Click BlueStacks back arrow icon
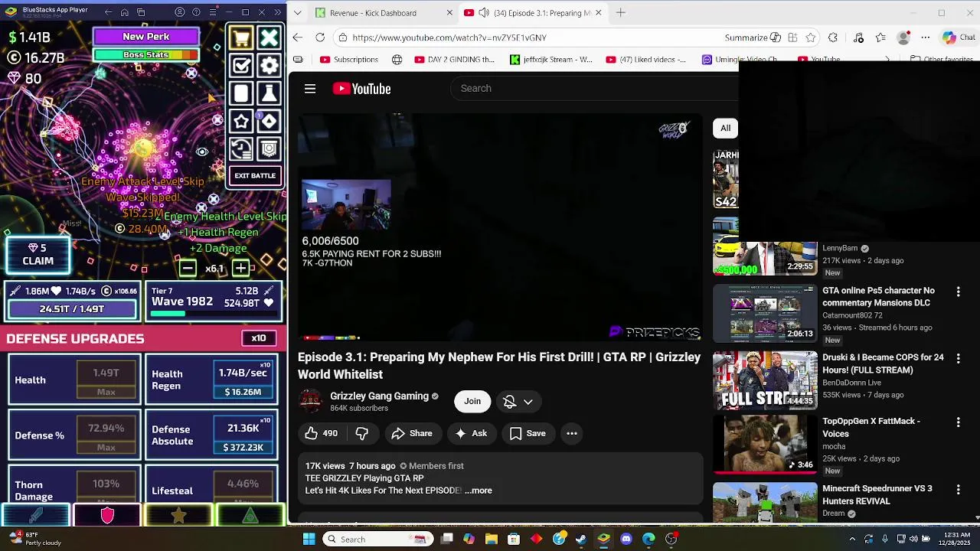This screenshot has height=551, width=980. pos(107,12)
